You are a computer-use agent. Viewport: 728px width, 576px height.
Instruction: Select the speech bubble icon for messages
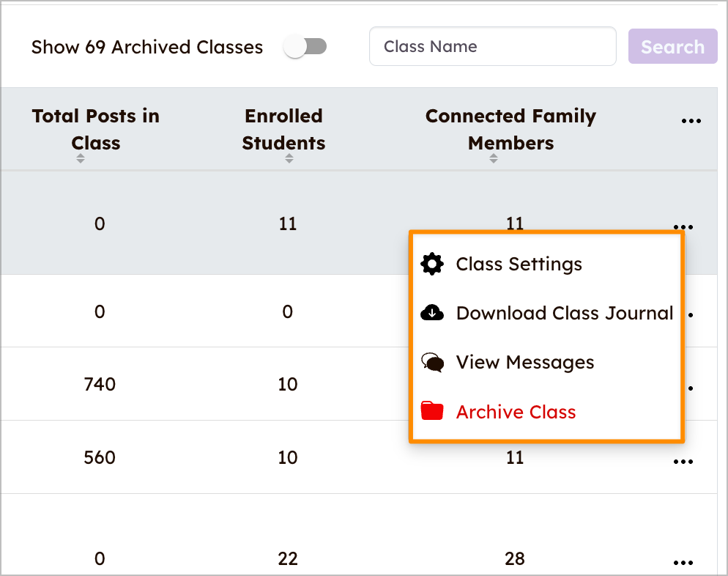[x=432, y=362]
